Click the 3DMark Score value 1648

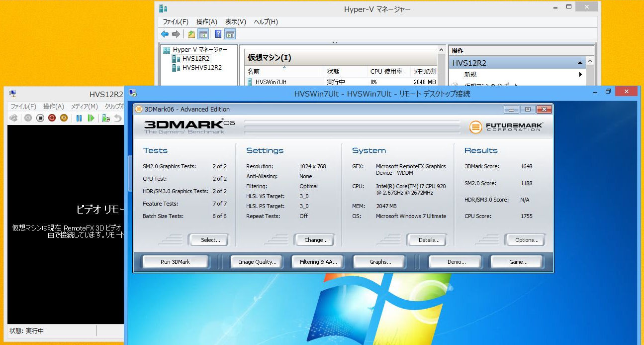[527, 166]
